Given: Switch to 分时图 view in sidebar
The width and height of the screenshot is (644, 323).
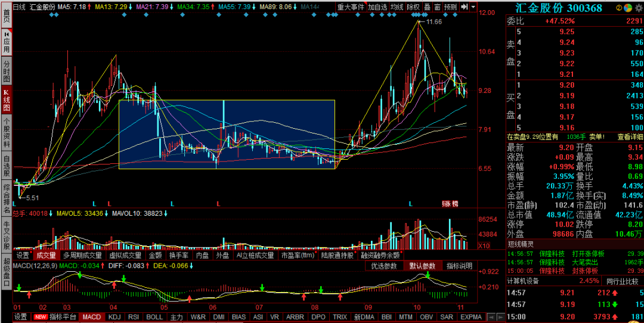Looking at the screenshot, I should click(7, 72).
